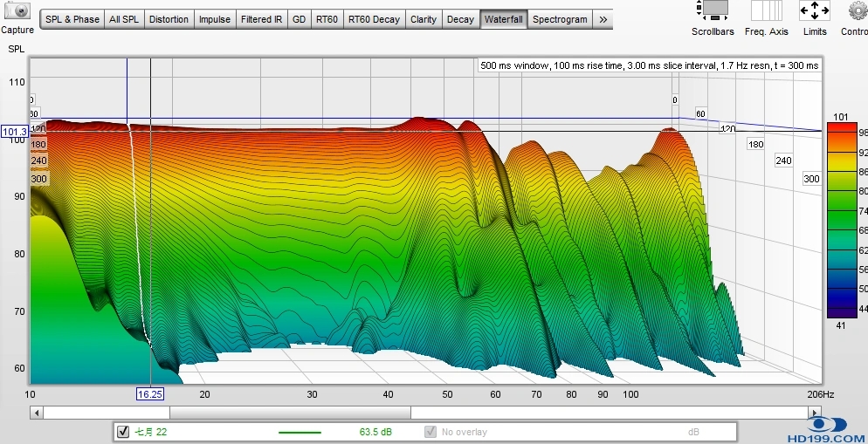Click the horizontal scrollbar thumb
The width and height of the screenshot is (868, 444).
coord(290,413)
